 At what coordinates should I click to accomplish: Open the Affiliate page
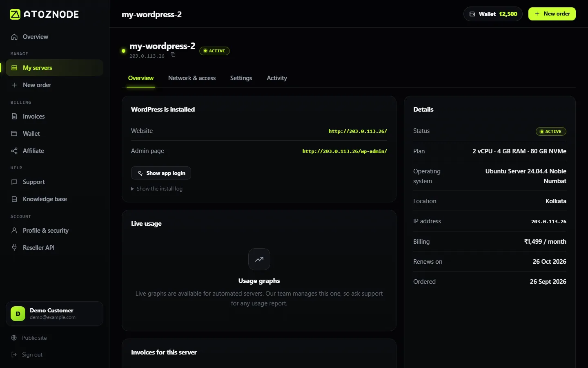click(54, 151)
